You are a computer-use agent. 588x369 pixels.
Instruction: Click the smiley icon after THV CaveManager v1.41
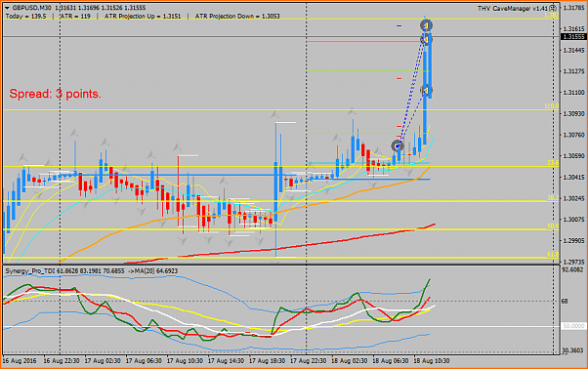tap(554, 8)
